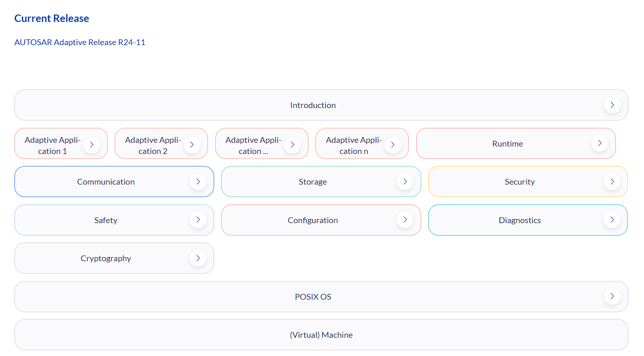Click chevron icon in Adaptive Application 2
Screen dimensions: 644x356
tap(192, 145)
